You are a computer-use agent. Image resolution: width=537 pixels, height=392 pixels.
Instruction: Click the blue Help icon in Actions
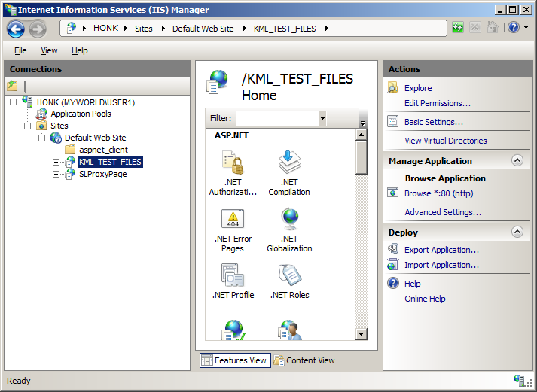[x=393, y=283]
